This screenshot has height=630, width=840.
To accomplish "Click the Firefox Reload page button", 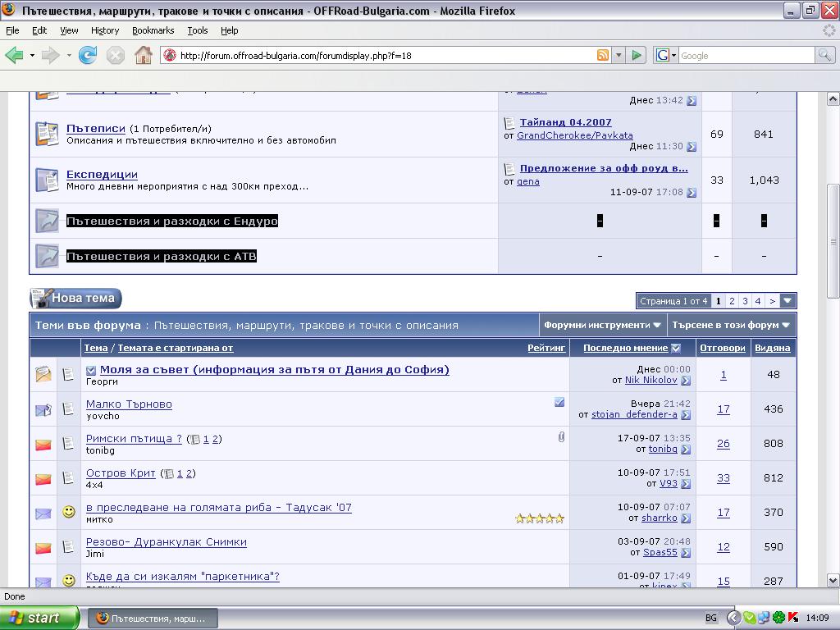I will click(88, 56).
